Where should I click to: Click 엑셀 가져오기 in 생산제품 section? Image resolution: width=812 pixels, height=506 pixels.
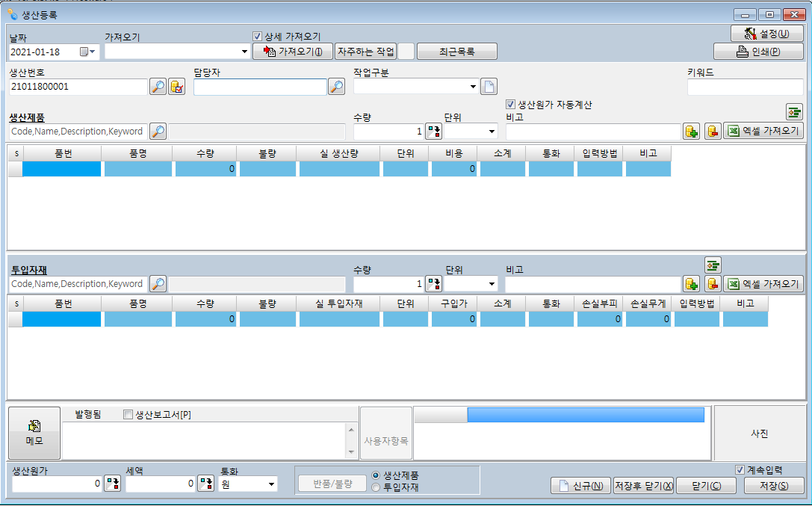coord(763,131)
